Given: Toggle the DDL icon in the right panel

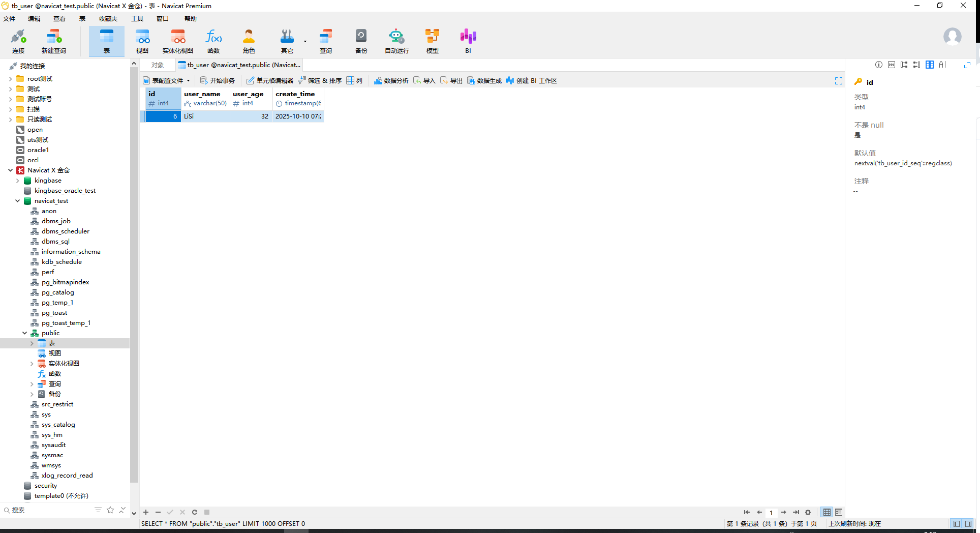Looking at the screenshot, I should click(892, 65).
